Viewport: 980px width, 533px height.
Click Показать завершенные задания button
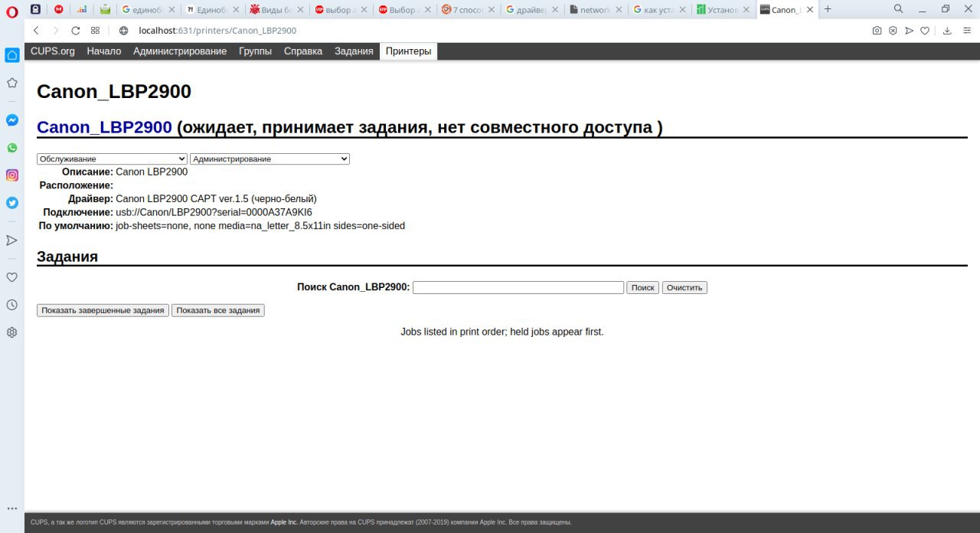tap(103, 310)
